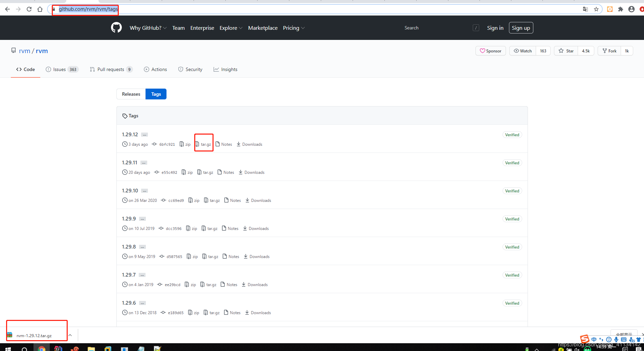
Task: Open the Explore dropdown menu
Action: pyautogui.click(x=231, y=28)
